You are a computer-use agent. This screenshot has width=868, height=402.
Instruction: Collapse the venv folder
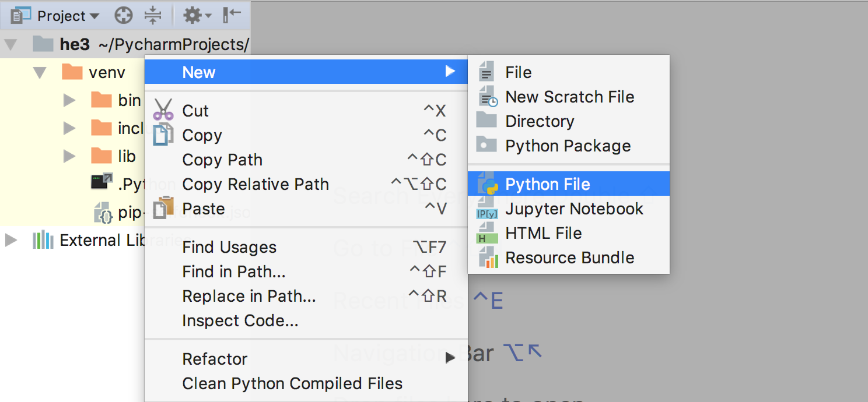40,73
